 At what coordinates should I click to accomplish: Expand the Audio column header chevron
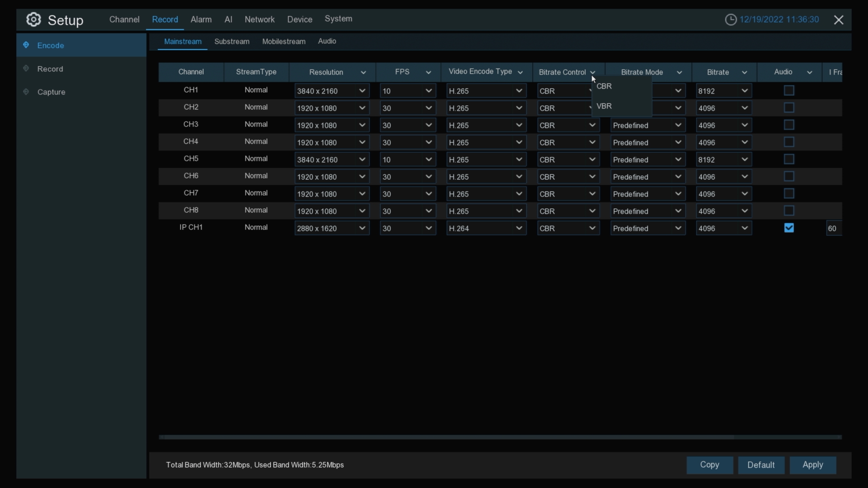pyautogui.click(x=810, y=73)
